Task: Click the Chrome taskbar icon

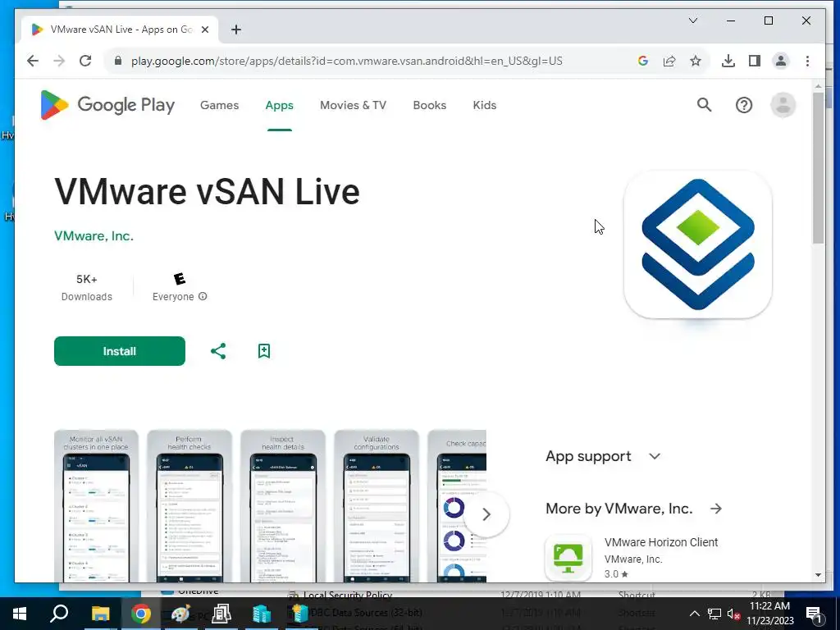Action: click(x=141, y=614)
